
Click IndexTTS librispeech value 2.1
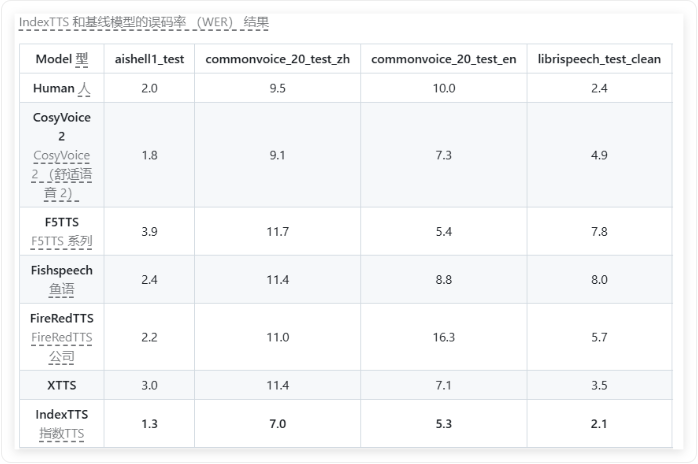click(599, 424)
